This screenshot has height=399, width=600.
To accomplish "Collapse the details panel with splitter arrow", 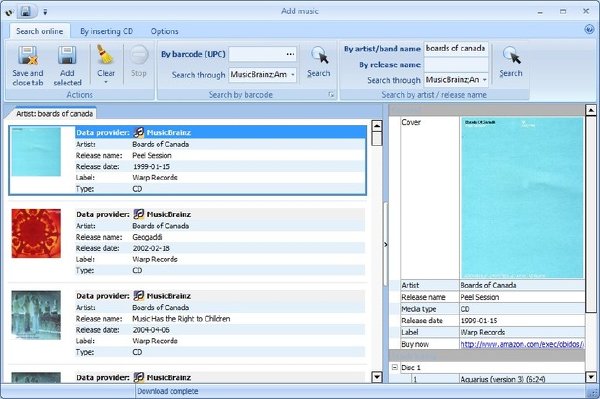I will pyautogui.click(x=386, y=244).
